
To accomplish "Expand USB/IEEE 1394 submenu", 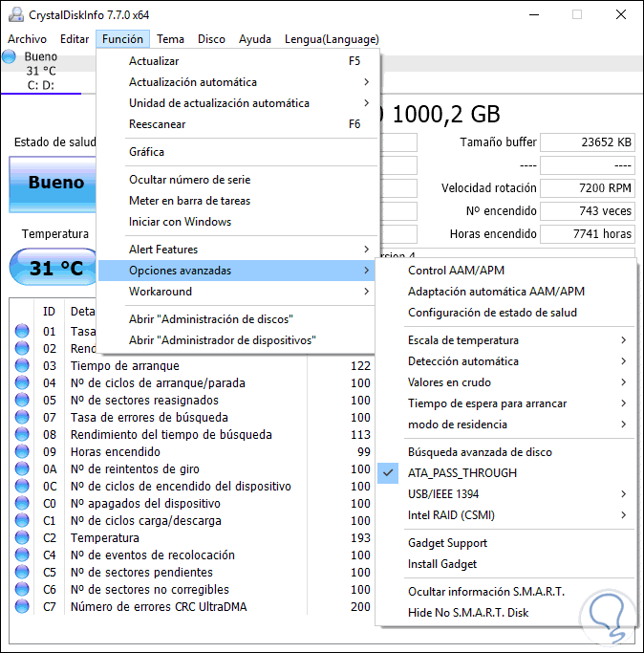I will pos(505,494).
